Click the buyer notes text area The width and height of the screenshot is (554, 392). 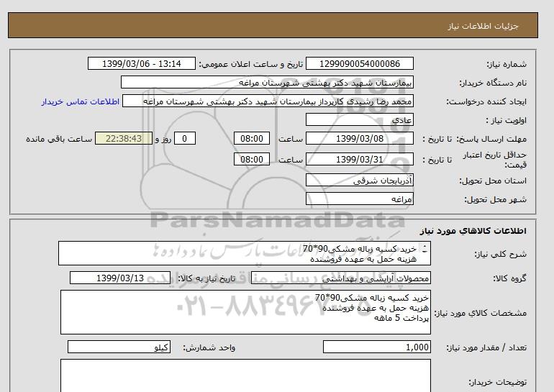click(x=245, y=375)
